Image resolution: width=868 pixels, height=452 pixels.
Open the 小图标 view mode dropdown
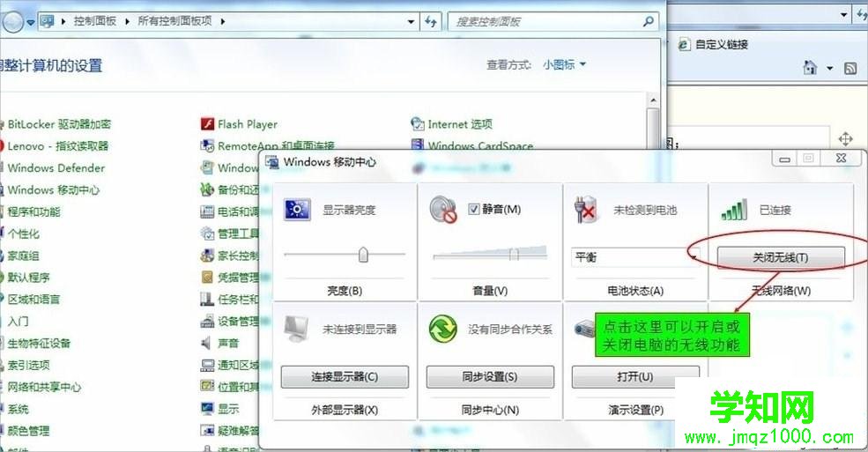pos(563,64)
